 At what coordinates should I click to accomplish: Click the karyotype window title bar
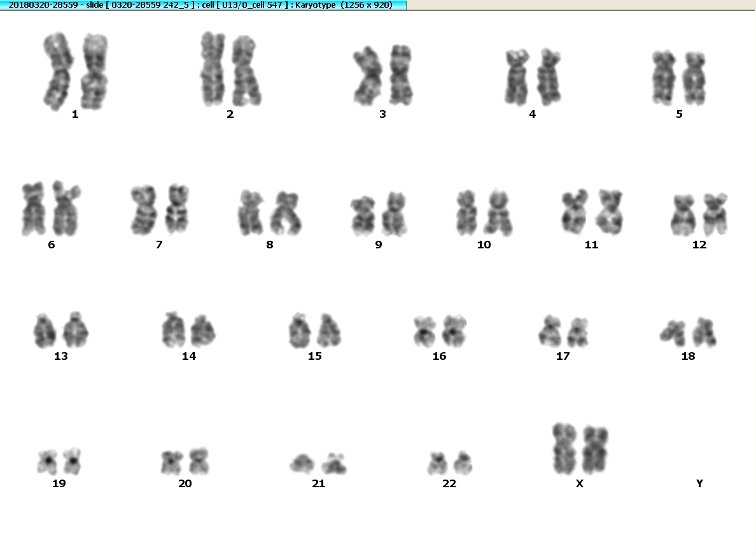(x=203, y=5)
